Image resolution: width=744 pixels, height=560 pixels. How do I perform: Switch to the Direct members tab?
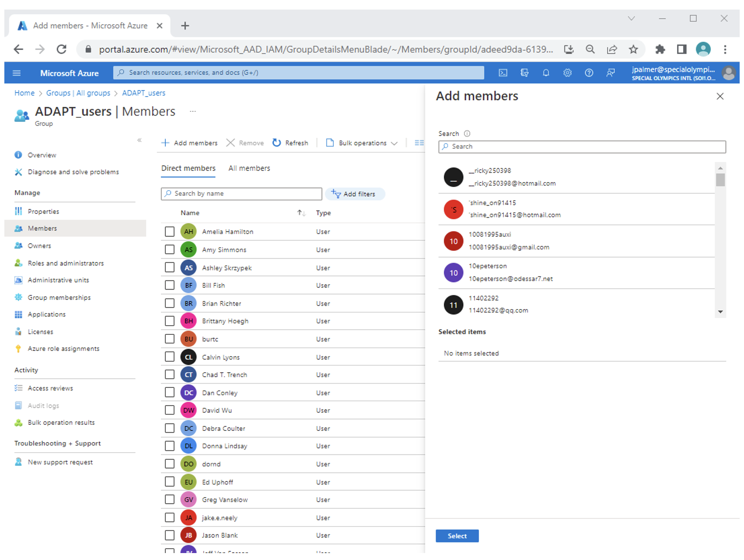(188, 168)
